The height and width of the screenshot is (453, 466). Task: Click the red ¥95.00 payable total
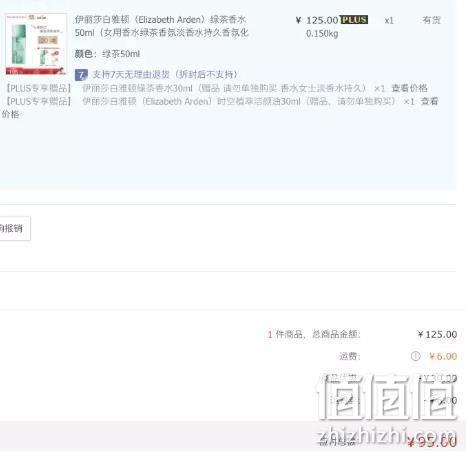pyautogui.click(x=432, y=442)
